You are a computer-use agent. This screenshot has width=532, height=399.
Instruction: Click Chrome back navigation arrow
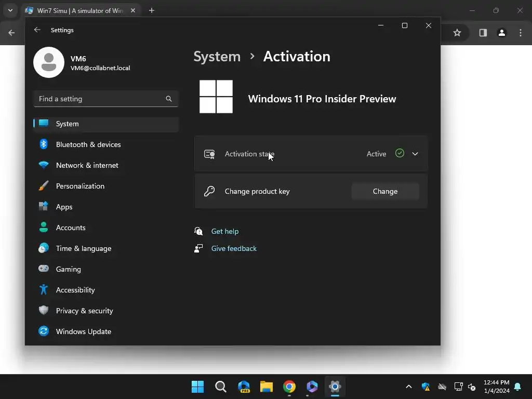(11, 33)
